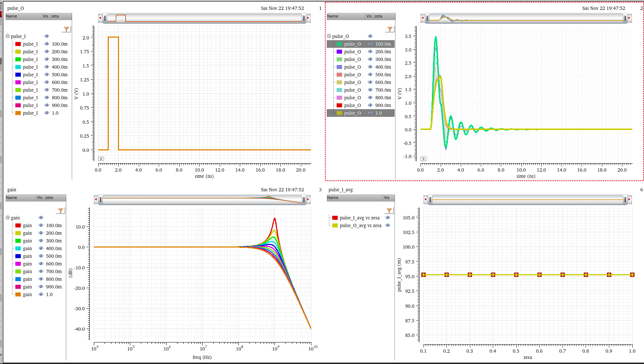644x364 pixels.
Task: Click the filter funnel above the pulse_I_avg vs zeta legend
Action: (x=389, y=211)
